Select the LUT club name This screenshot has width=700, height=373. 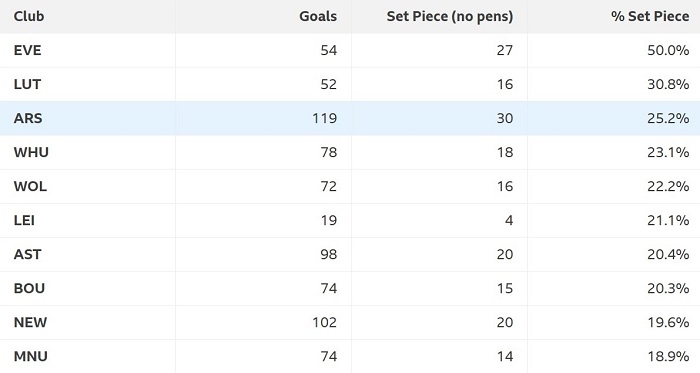point(27,84)
